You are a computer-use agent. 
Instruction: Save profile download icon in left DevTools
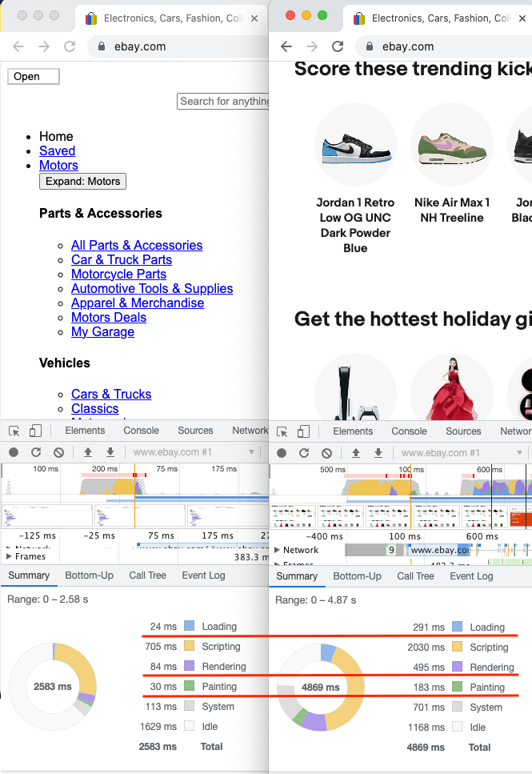110,452
